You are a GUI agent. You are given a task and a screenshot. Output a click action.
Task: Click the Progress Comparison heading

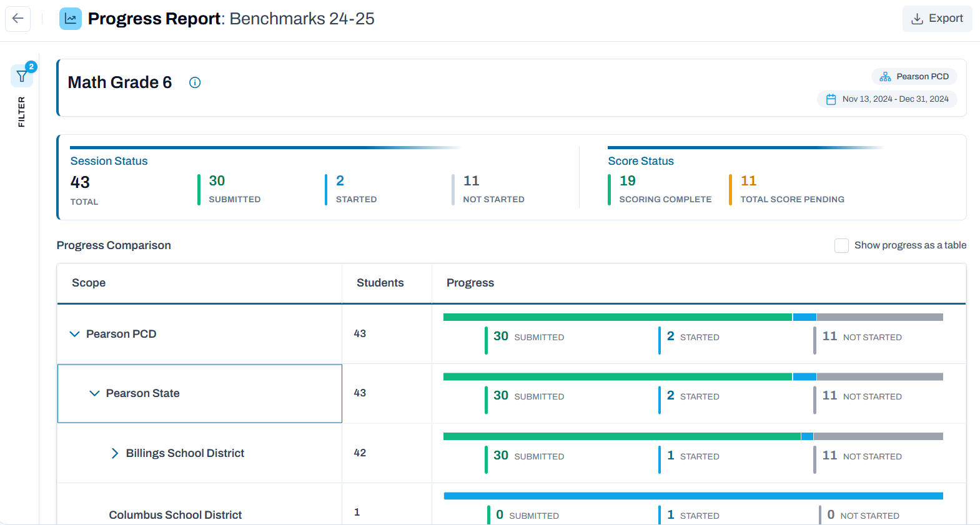pyautogui.click(x=114, y=245)
